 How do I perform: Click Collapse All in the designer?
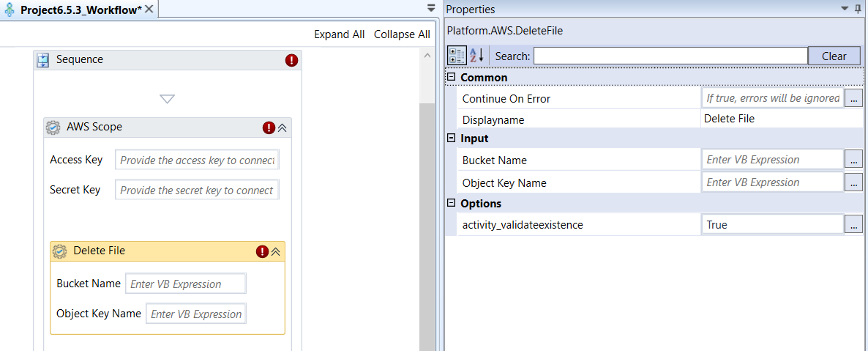click(x=402, y=34)
